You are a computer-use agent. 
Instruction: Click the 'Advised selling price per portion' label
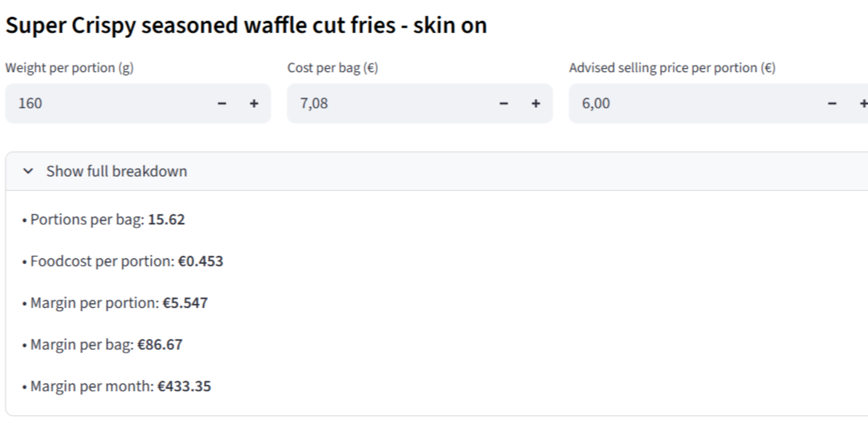point(672,68)
